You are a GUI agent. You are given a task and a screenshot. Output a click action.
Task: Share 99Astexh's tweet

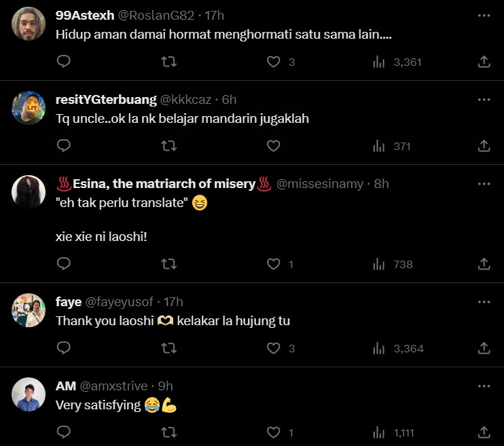pyautogui.click(x=484, y=62)
